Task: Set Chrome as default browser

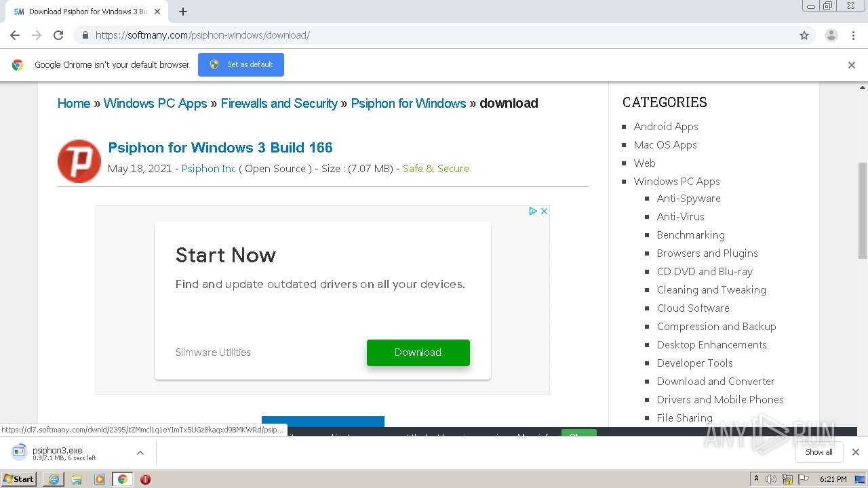Action: (241, 64)
